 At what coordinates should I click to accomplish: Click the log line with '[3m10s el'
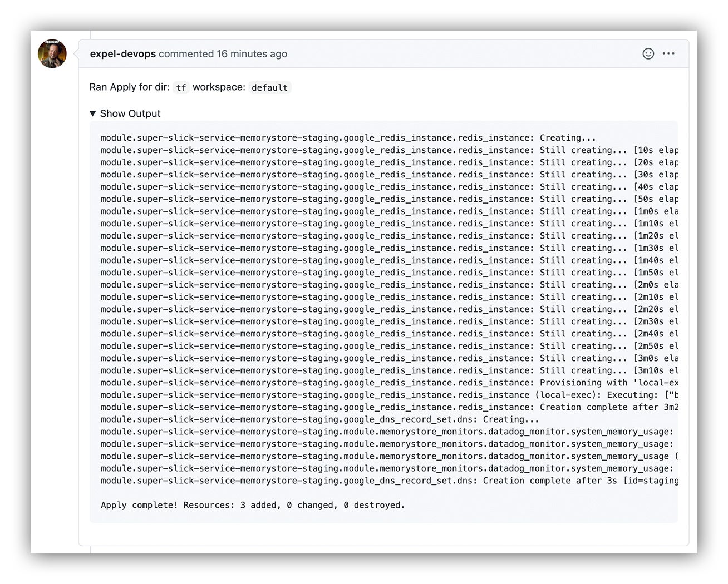pyautogui.click(x=389, y=370)
